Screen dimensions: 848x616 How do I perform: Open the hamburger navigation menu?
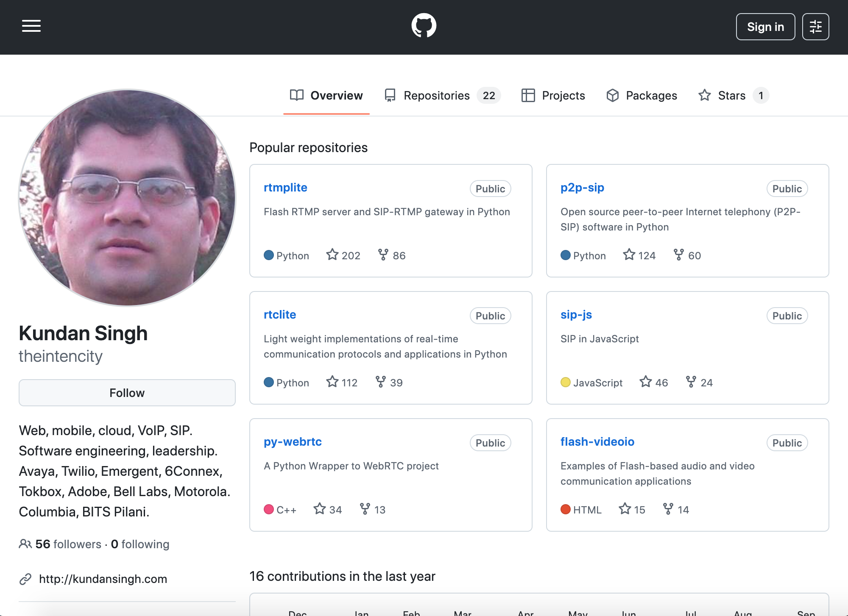pos(31,26)
